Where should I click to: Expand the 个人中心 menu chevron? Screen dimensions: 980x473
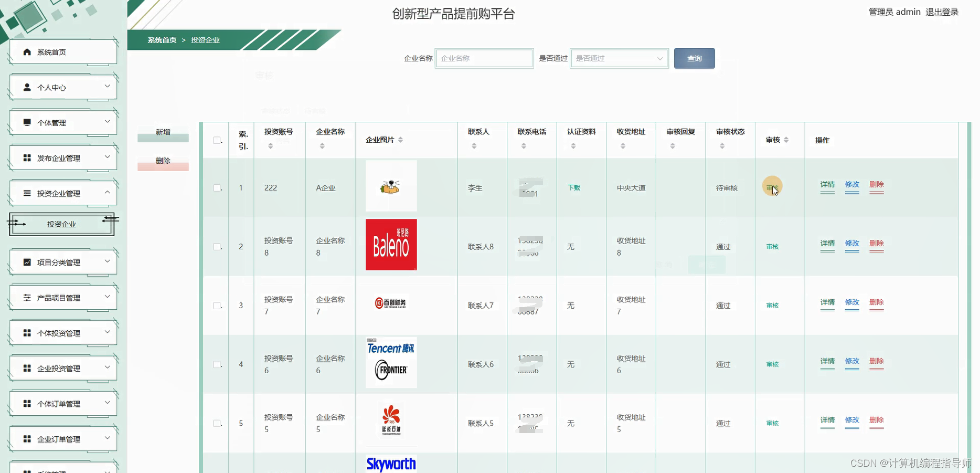(x=107, y=86)
